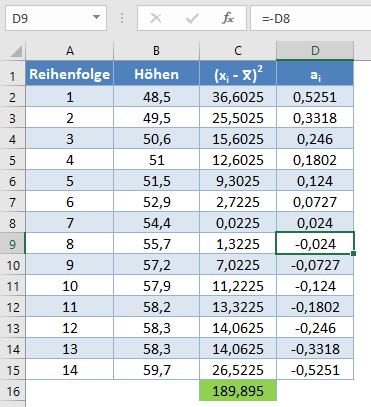Viewport: 371px width, 407px height.
Task: Select cell with value 1,3225
Action: 238,244
